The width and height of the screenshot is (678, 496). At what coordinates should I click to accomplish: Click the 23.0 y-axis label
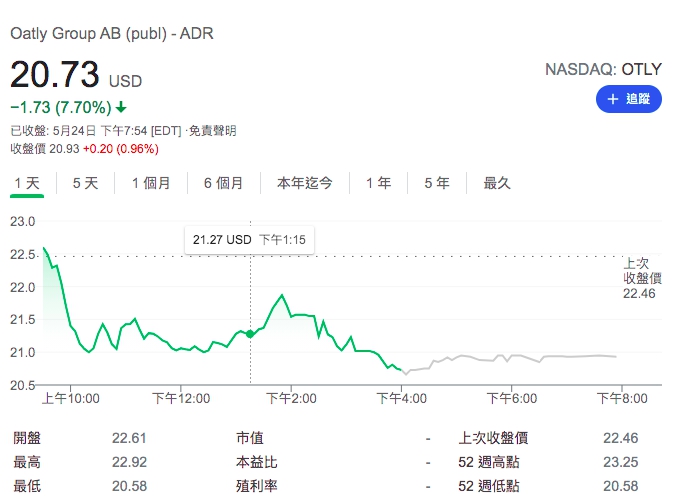point(22,222)
